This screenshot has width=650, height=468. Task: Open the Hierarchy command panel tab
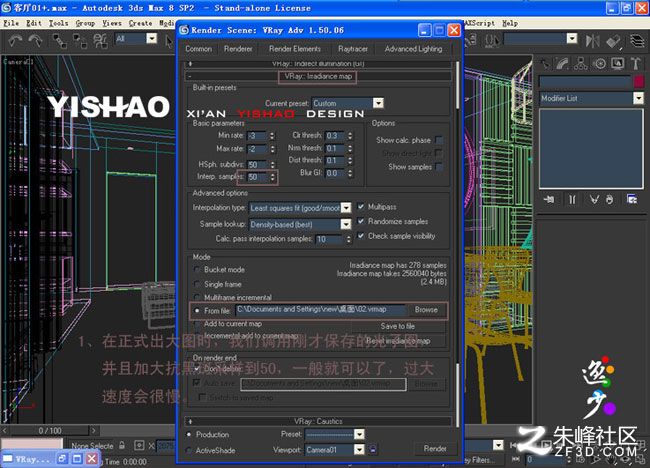click(x=580, y=63)
